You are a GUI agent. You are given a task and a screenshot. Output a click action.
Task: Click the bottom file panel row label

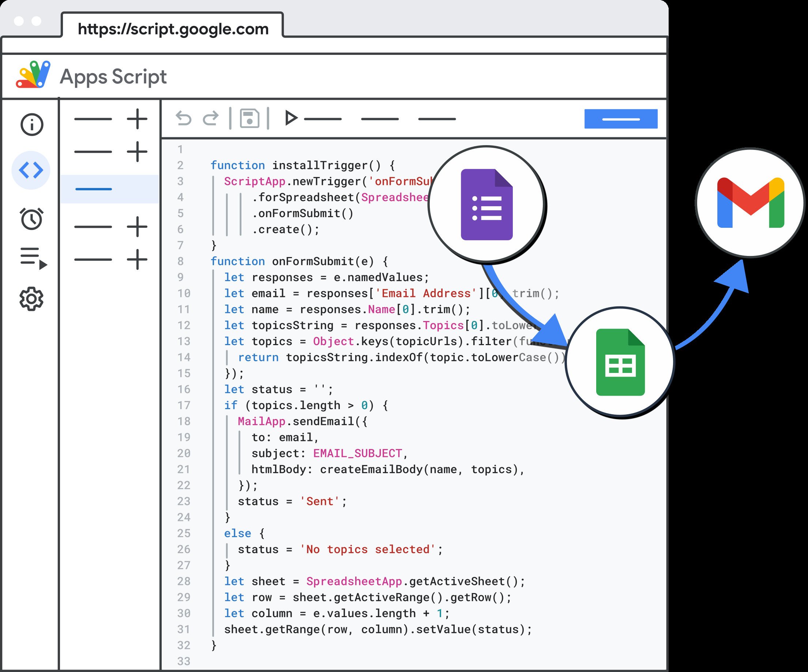[x=93, y=260]
